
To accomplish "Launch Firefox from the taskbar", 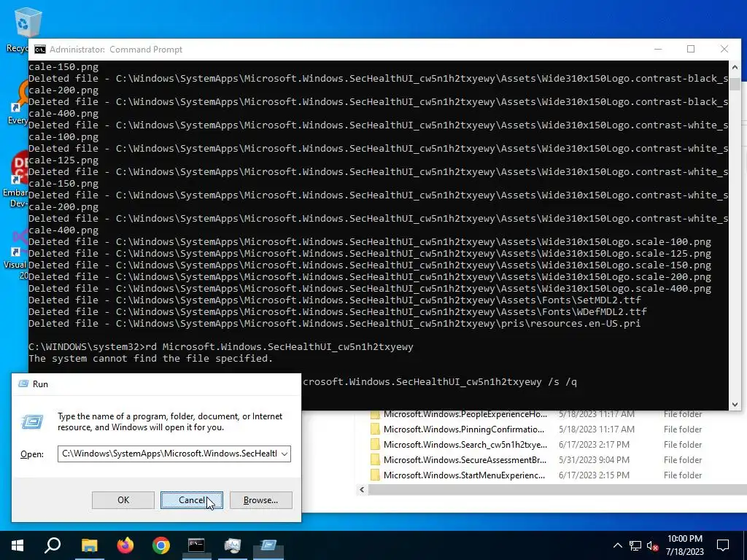I will 125,545.
